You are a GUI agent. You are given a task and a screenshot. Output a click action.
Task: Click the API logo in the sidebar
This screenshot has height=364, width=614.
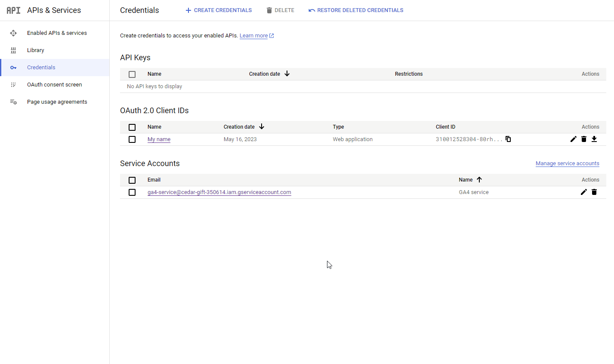(x=13, y=10)
